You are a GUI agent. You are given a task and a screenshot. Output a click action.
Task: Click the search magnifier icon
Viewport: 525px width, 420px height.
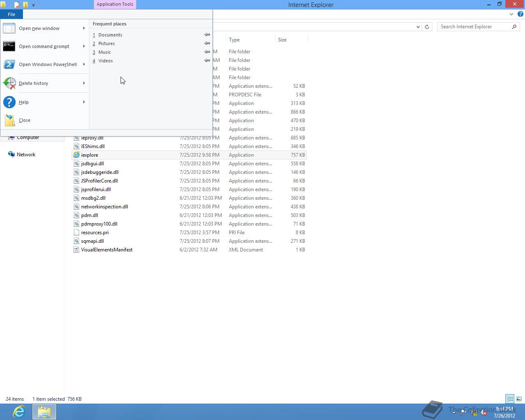tap(514, 27)
